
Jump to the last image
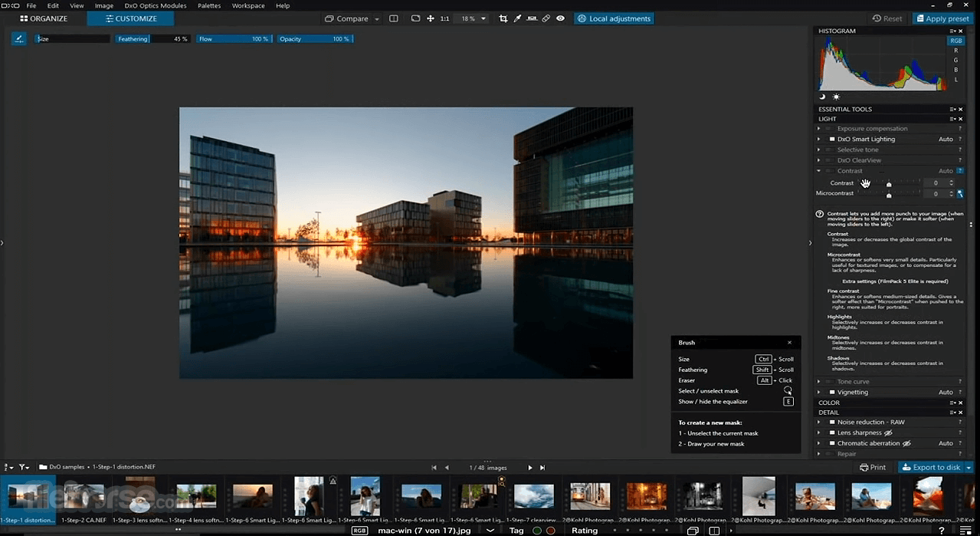tap(542, 467)
